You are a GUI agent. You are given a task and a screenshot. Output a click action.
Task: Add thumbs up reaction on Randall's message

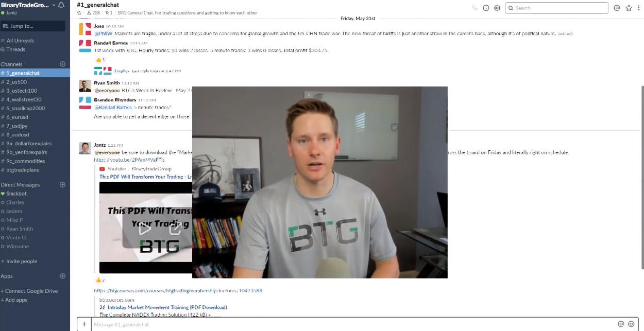click(100, 60)
